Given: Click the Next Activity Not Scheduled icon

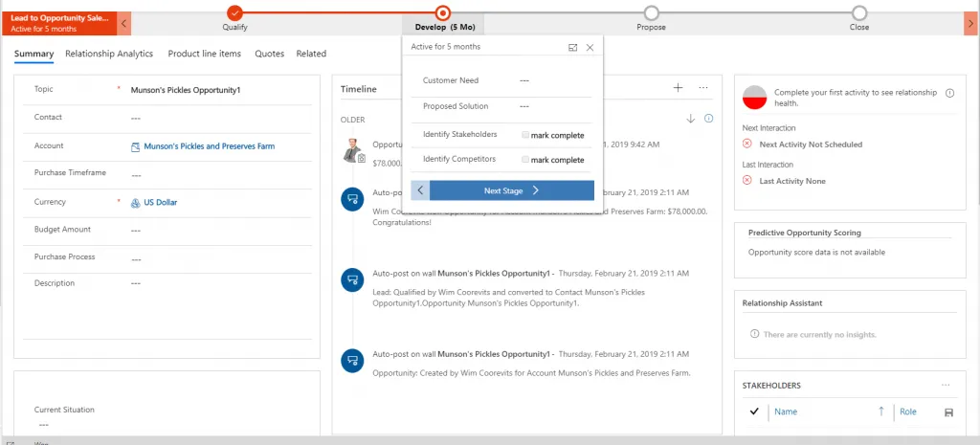Looking at the screenshot, I should [x=746, y=144].
